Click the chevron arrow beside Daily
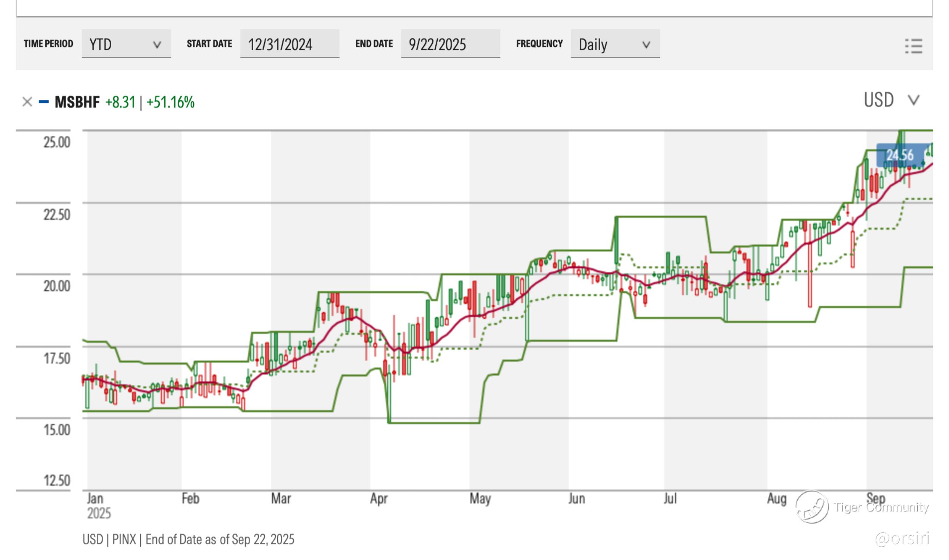Screen dimensions: 949x560 coord(646,45)
